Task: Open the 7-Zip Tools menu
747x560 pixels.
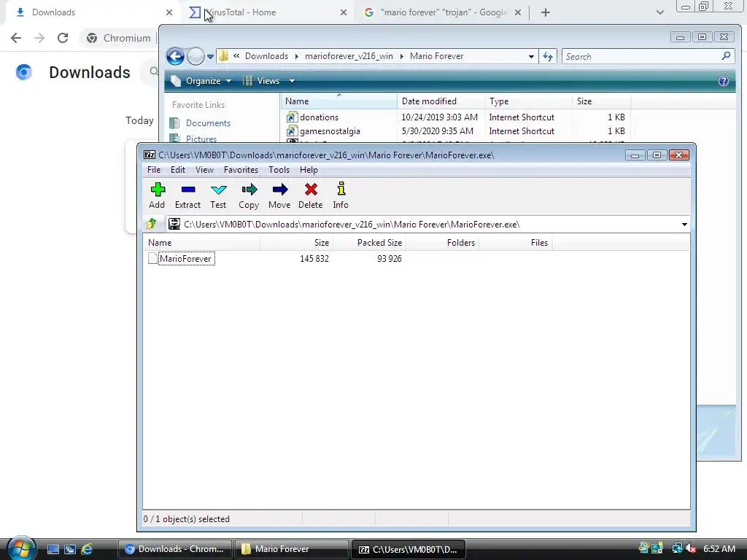Action: pyautogui.click(x=279, y=169)
